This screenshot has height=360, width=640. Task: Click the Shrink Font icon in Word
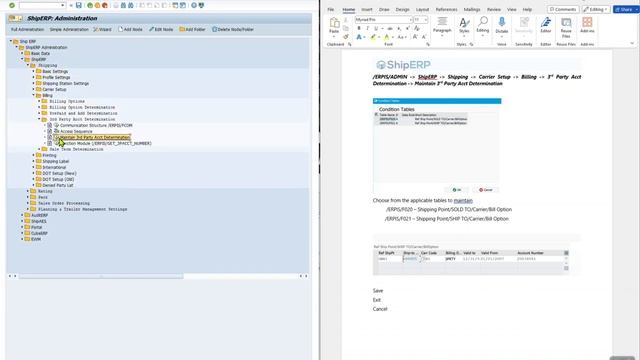[424, 37]
